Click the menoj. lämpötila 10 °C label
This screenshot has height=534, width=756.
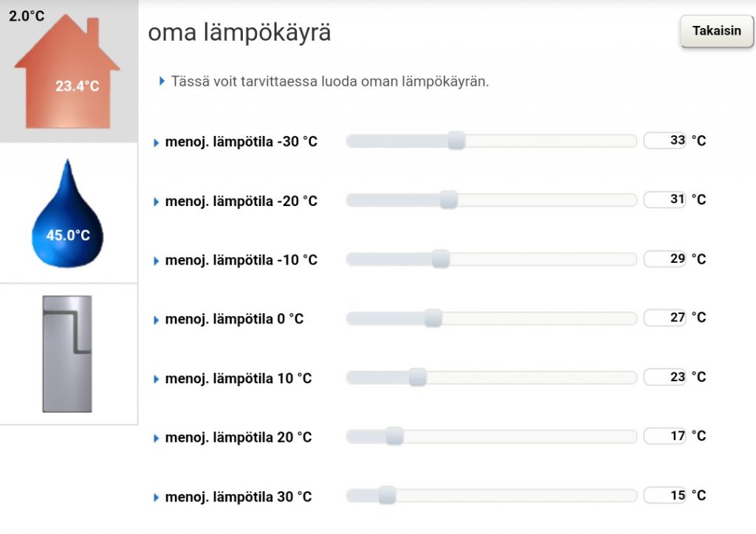pyautogui.click(x=238, y=379)
